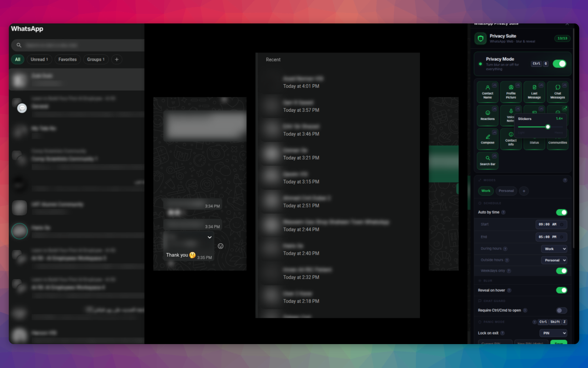Select the Unread 1 filter tab

click(x=40, y=59)
